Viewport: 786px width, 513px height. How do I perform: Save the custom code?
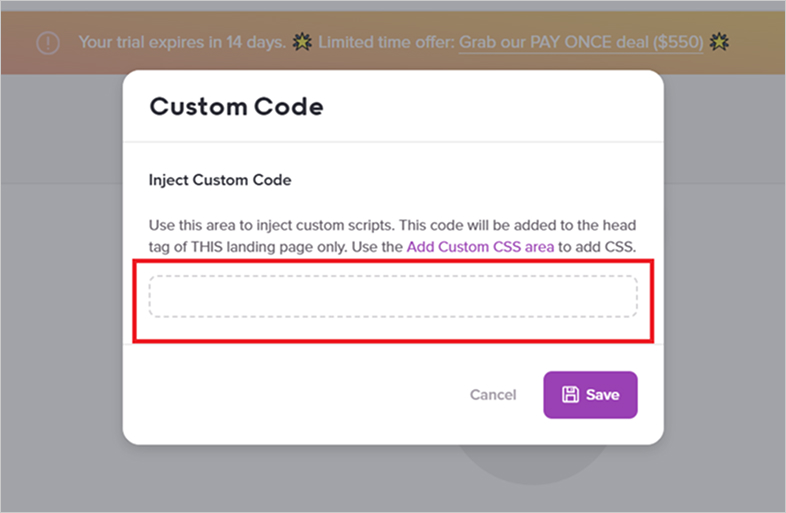click(590, 395)
